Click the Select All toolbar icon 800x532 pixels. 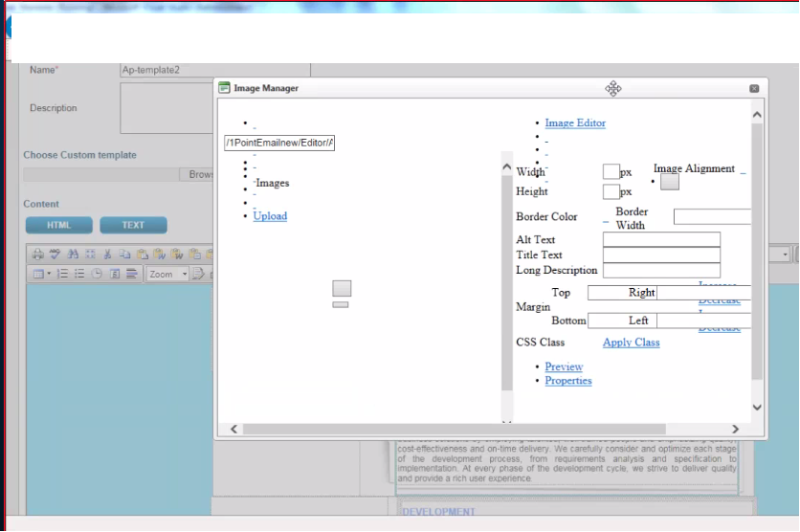(x=90, y=254)
